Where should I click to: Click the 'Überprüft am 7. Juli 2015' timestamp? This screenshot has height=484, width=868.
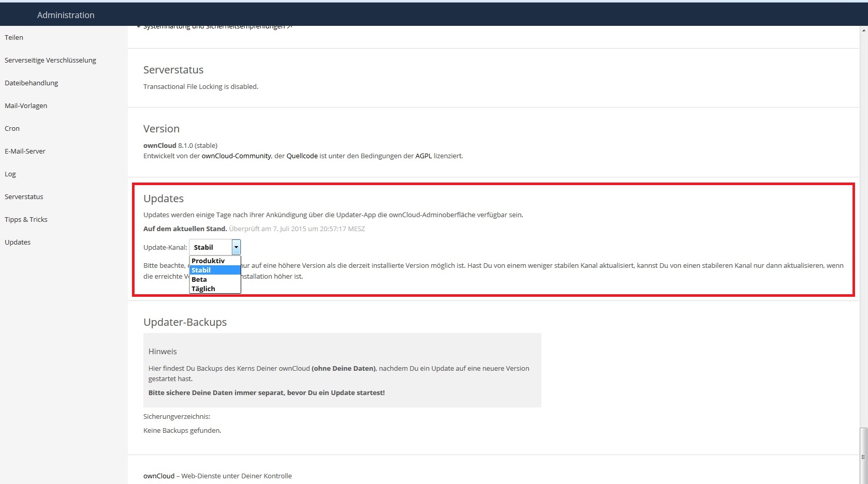[297, 229]
